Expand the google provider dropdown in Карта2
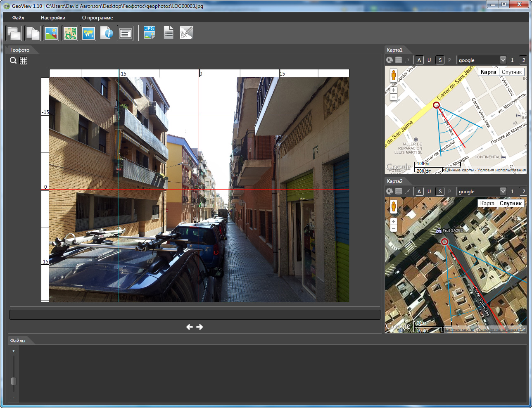The height and width of the screenshot is (408, 532). click(x=503, y=192)
